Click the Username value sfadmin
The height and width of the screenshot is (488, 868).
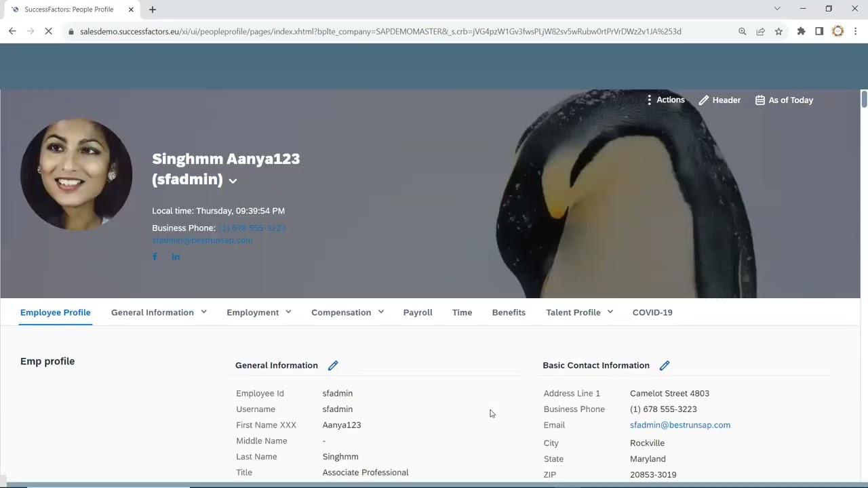point(338,409)
